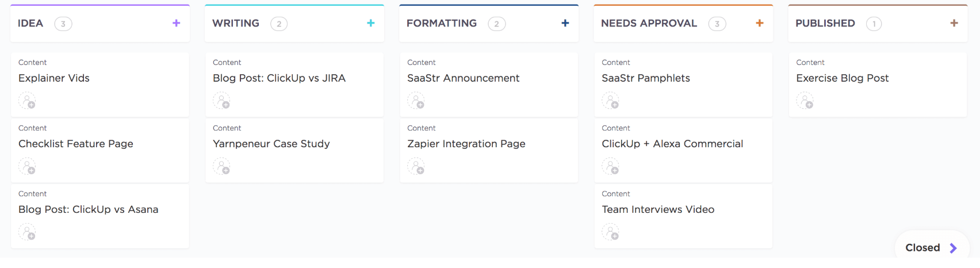Add a new task under PUBLISHED
The width and height of the screenshot is (980, 268).
coord(954,23)
